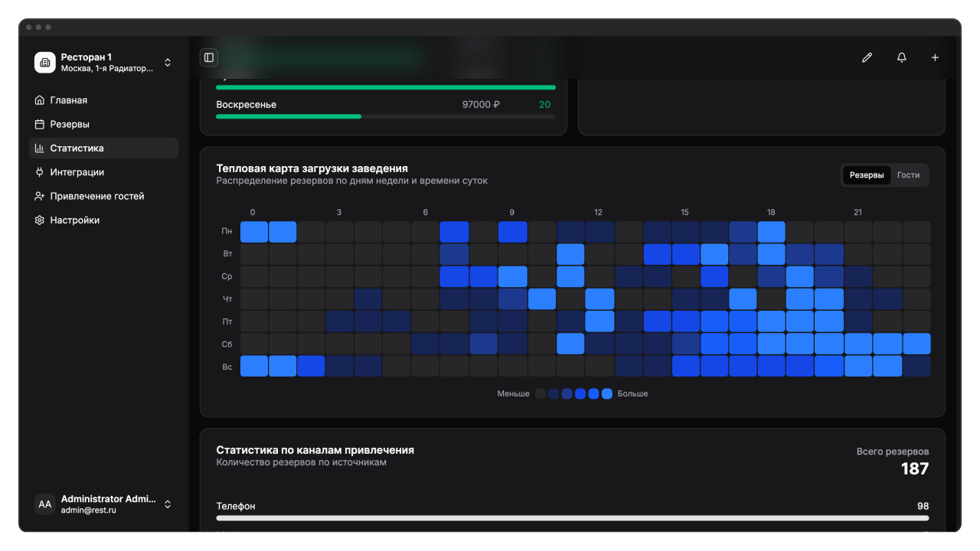
Task: Click the AA user avatar
Action: tap(45, 504)
